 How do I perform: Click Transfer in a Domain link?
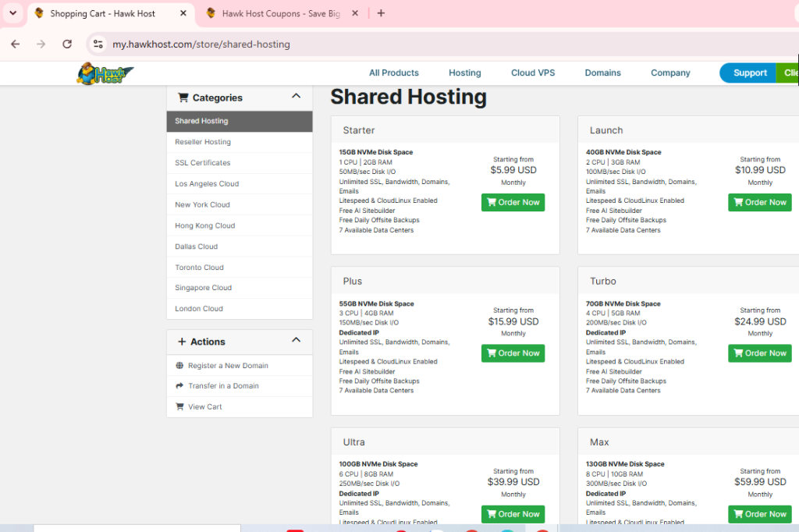(x=223, y=386)
